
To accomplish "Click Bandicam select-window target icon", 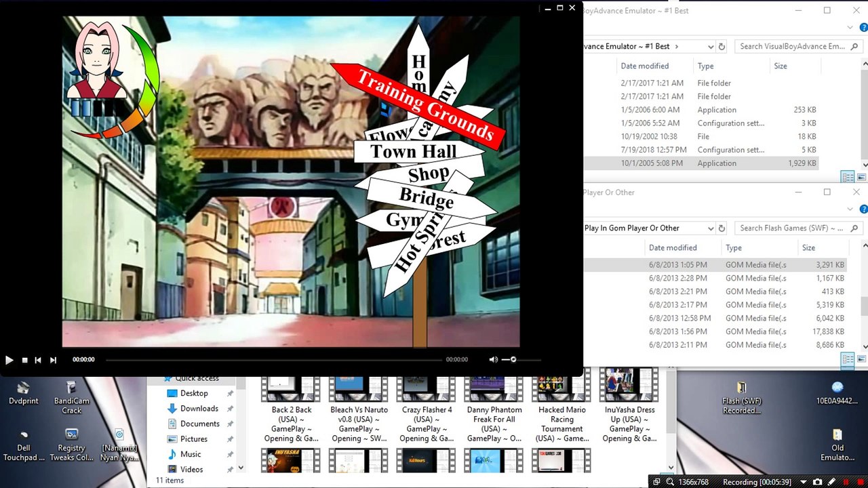I will tap(656, 482).
